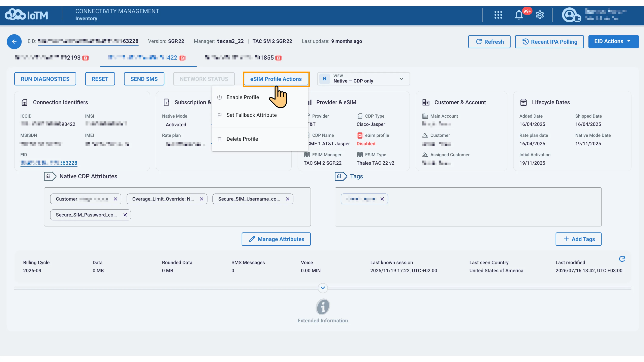Click United States of America country value
The width and height of the screenshot is (644, 362).
496,271
